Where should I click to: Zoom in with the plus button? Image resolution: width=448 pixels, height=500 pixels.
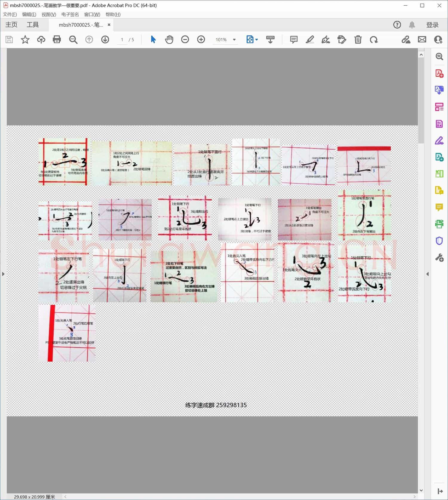pos(201,39)
